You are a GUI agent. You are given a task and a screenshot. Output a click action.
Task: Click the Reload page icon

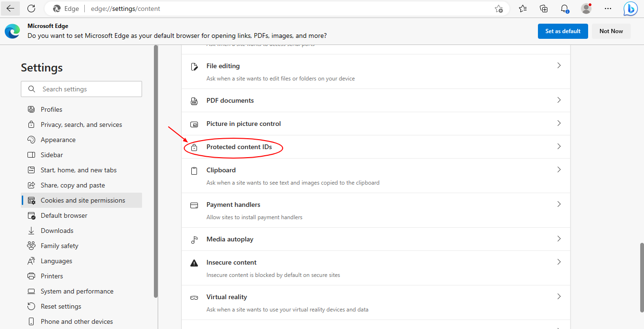coord(31,8)
